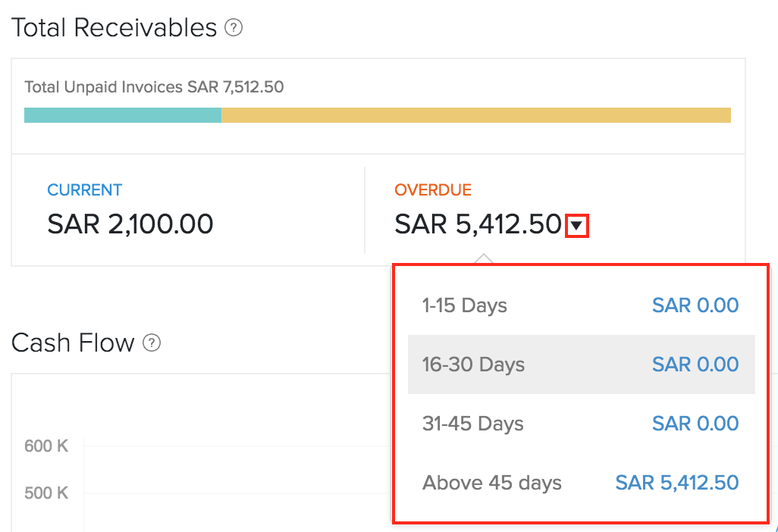Open the SAR 5,412.50 link for Above 45 days
Viewport: 778px width, 532px height.
pyautogui.click(x=676, y=483)
